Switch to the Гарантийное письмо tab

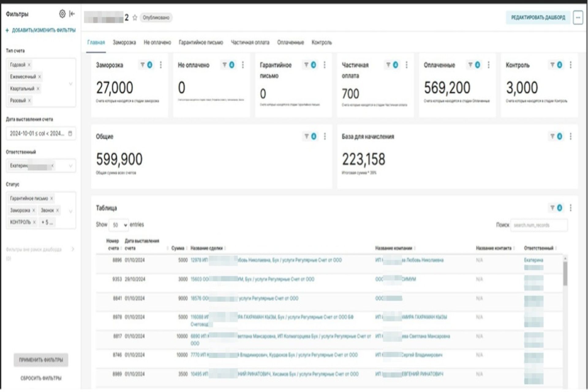(201, 43)
